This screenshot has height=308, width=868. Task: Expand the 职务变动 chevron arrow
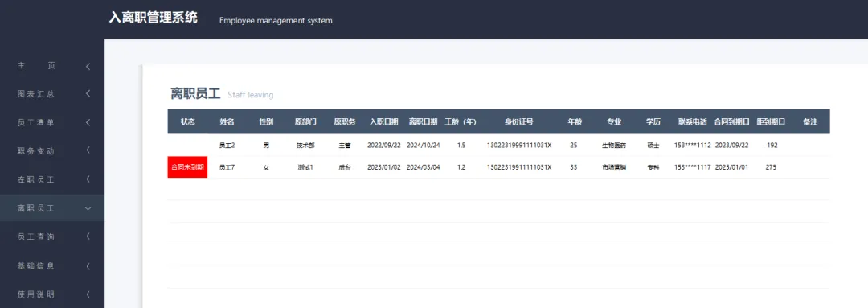(88, 150)
